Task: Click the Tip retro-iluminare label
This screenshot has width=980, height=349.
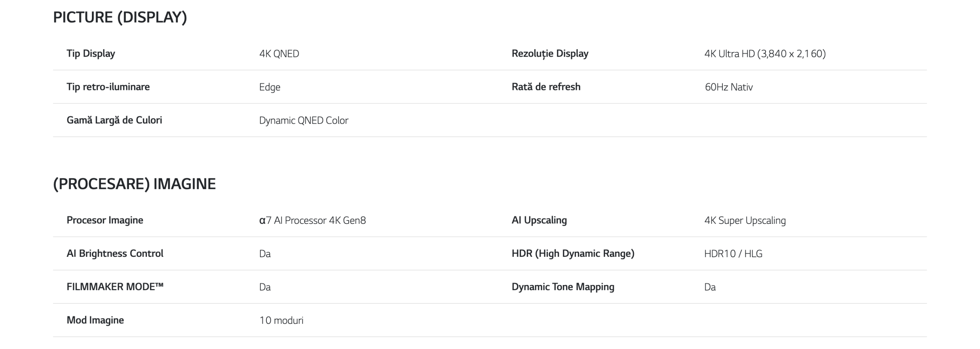Action: tap(108, 87)
